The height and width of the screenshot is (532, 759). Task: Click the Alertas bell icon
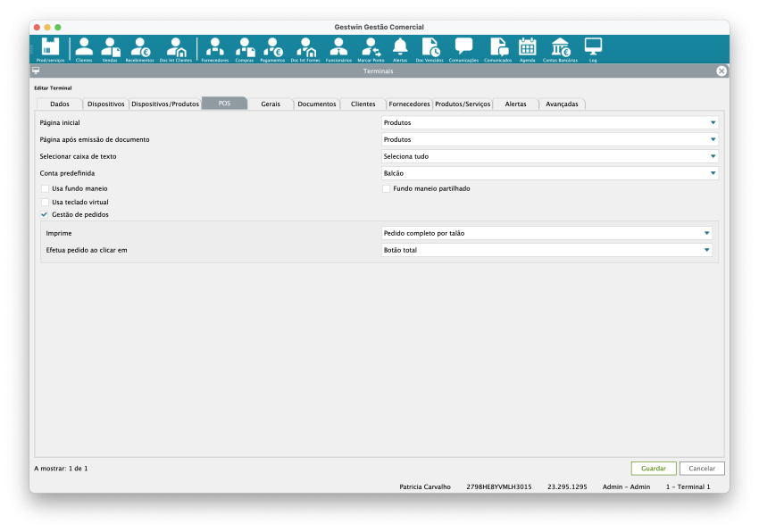coord(400,48)
